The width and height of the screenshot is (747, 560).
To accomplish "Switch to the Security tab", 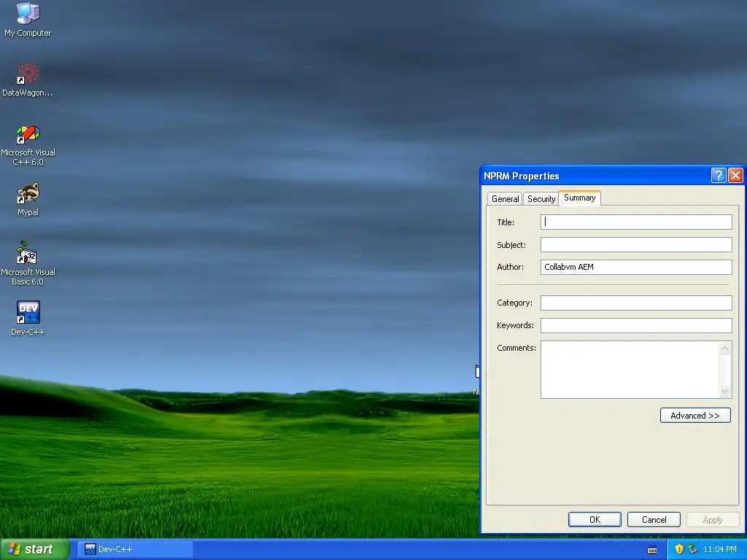I will [541, 198].
